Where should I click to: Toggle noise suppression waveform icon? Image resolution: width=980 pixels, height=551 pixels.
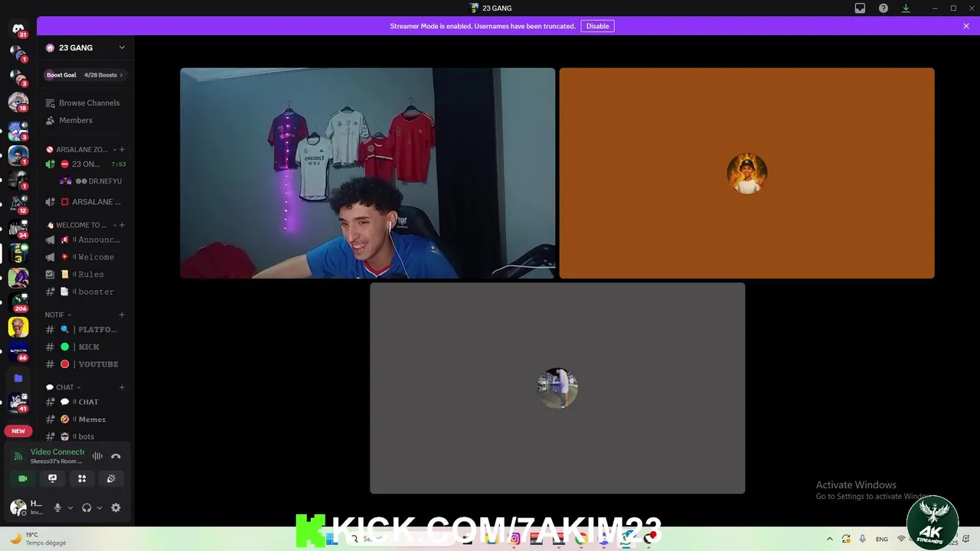97,456
